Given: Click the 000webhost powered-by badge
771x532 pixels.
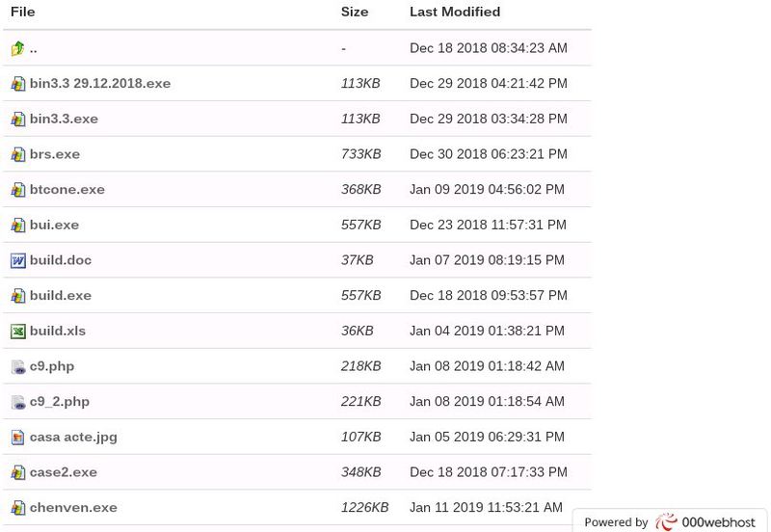Looking at the screenshot, I should (670, 521).
